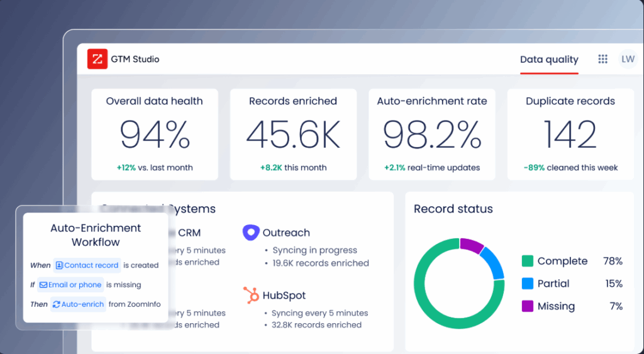Click the green Complete legend swatch

(527, 261)
